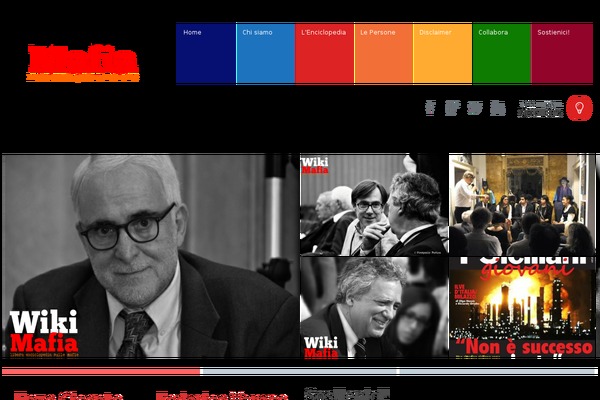600x400 pixels.
Task: Open the "Non è successo" magazine cover
Action: pyautogui.click(x=522, y=308)
